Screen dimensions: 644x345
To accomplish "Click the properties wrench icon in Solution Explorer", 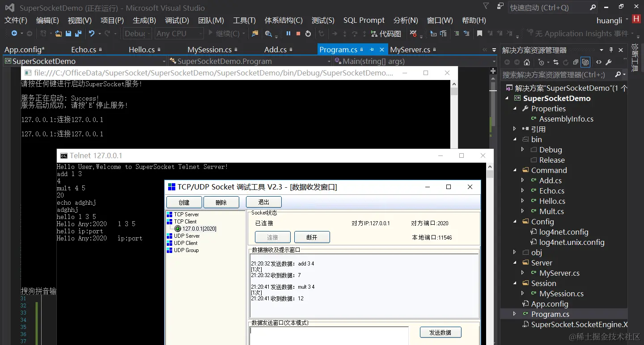I will [608, 62].
